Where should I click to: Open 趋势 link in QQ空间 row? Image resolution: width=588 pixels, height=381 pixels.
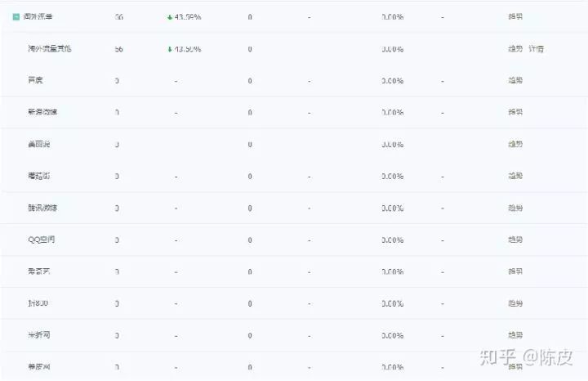tap(514, 240)
